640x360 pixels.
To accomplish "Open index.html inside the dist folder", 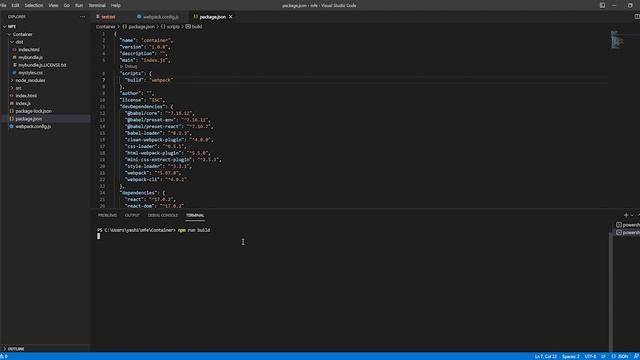I will [29, 50].
